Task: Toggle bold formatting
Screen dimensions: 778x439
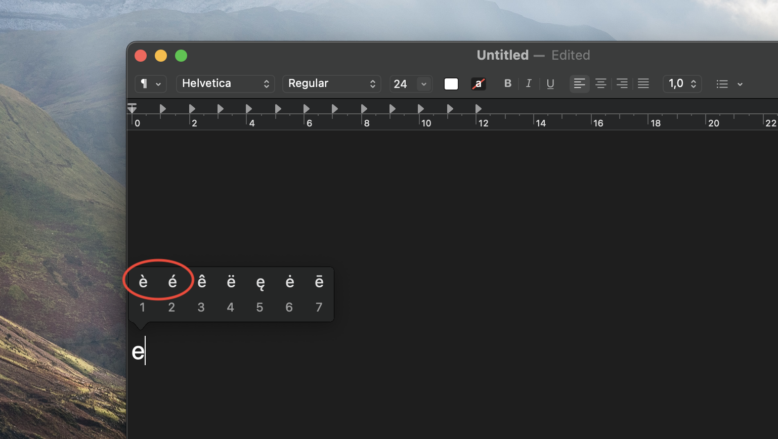Action: click(x=507, y=84)
